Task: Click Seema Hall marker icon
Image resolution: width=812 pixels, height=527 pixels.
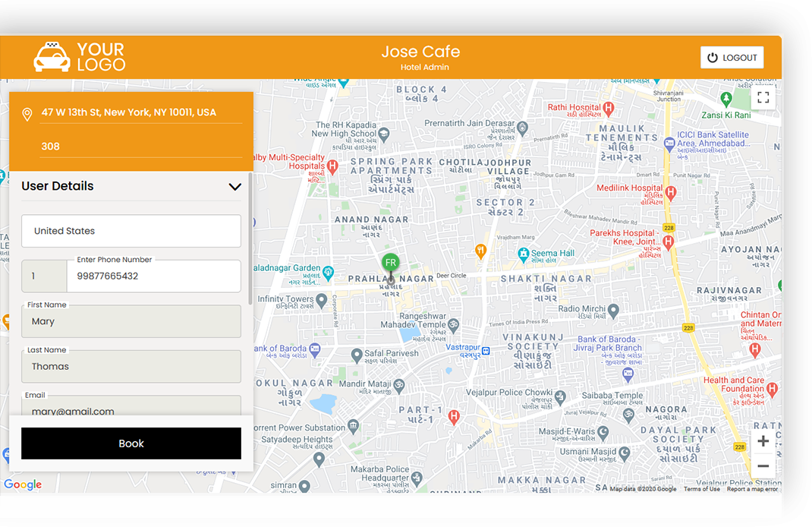Action: coord(524,254)
